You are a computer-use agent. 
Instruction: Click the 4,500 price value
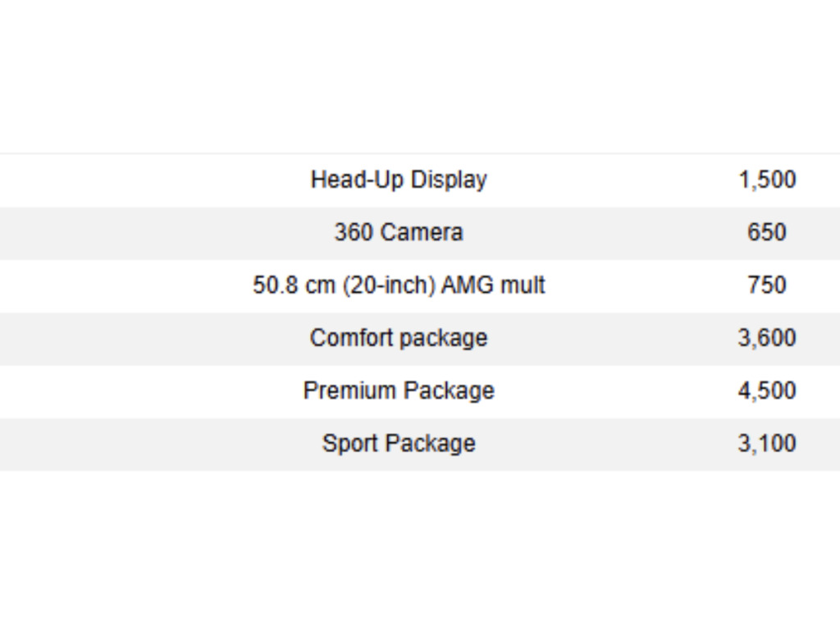click(767, 390)
